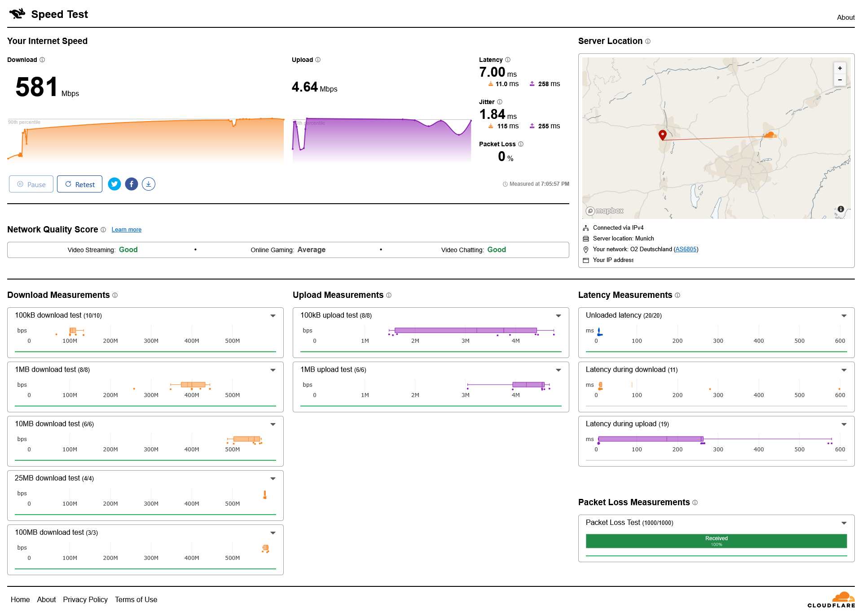Click the download results icon
862x616 pixels.
(x=149, y=184)
